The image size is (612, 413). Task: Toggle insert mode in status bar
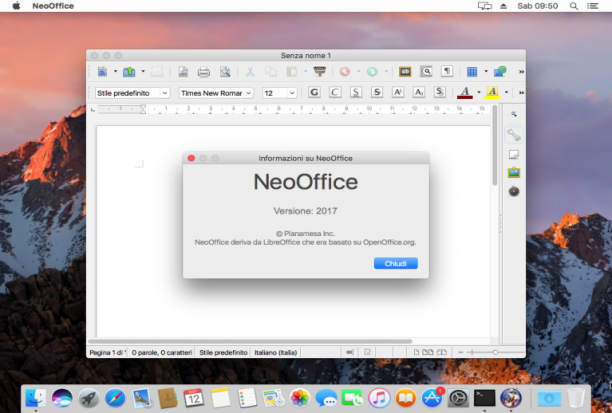point(350,352)
